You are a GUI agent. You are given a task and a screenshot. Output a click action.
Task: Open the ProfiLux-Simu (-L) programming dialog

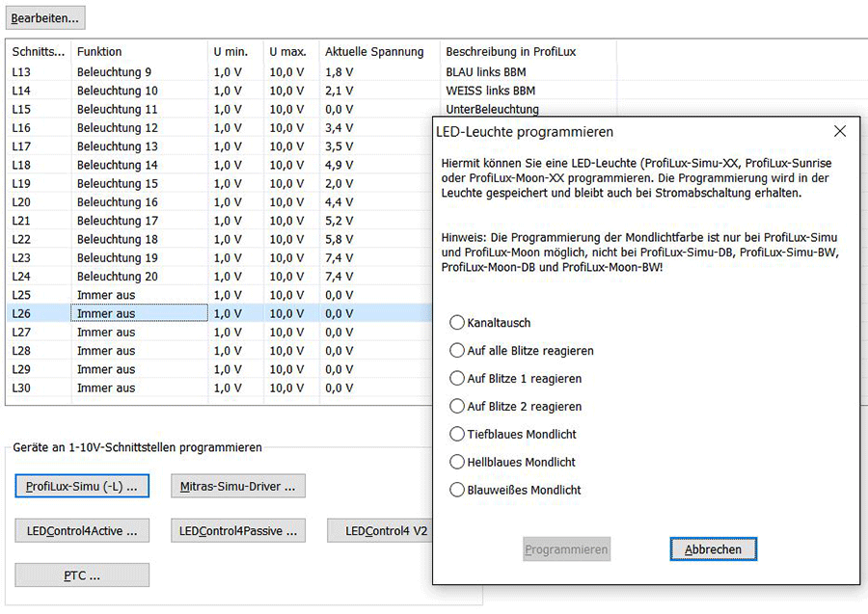tap(81, 486)
